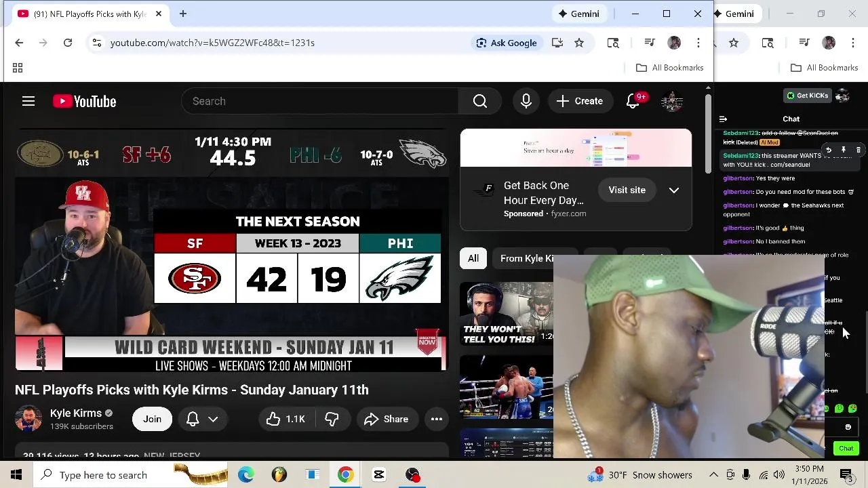The width and height of the screenshot is (868, 488).
Task: Click Get KICKs in the Kick window
Action: click(808, 96)
